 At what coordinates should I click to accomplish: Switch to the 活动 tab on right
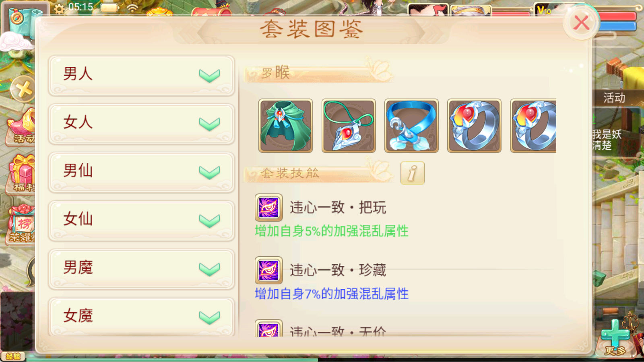(x=614, y=98)
